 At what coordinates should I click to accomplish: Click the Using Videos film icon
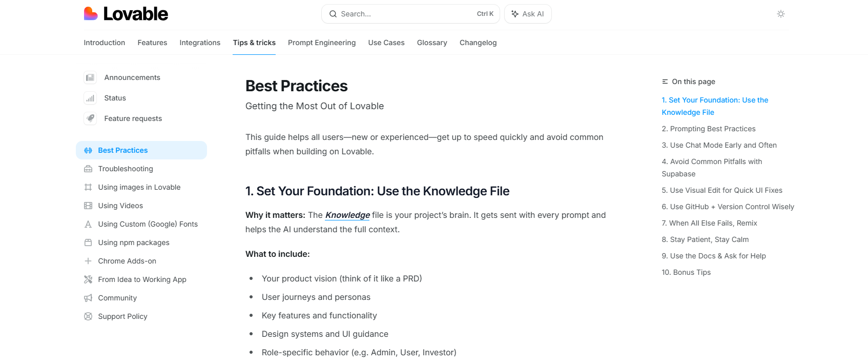(88, 206)
